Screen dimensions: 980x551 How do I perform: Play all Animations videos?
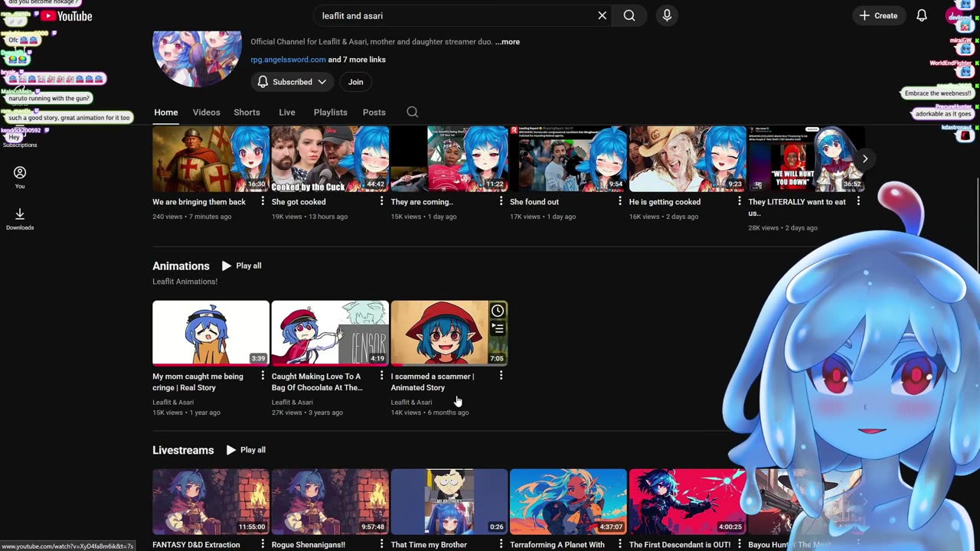coord(242,266)
